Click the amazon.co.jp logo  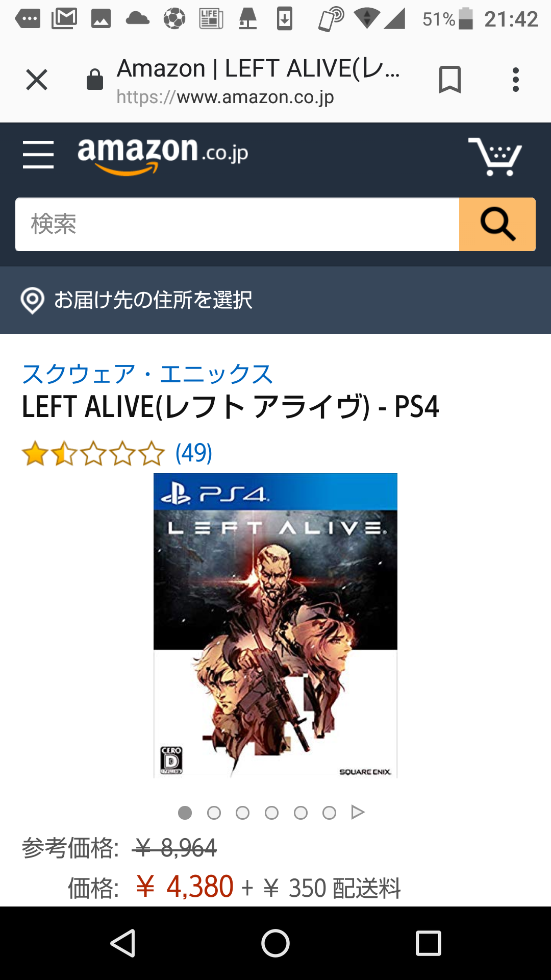(163, 155)
